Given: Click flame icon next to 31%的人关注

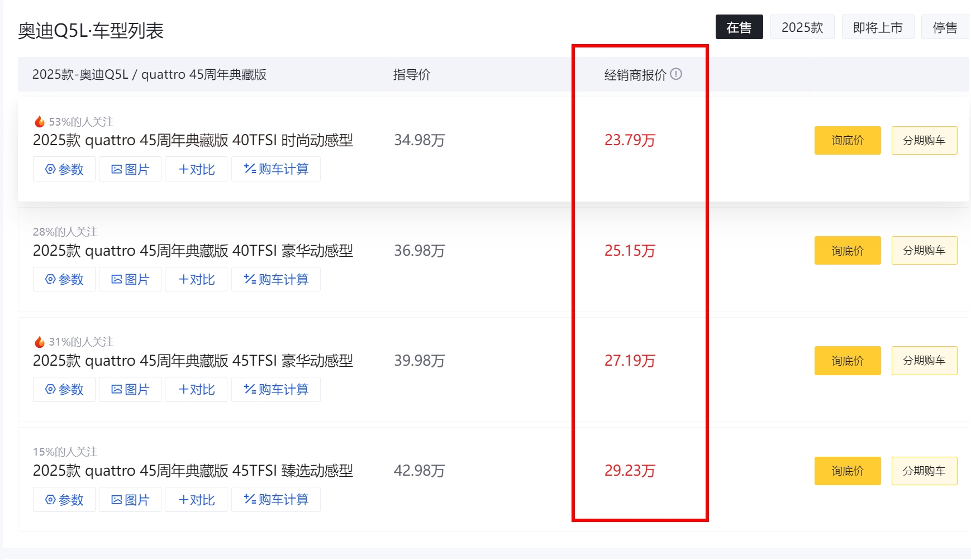Looking at the screenshot, I should [39, 341].
